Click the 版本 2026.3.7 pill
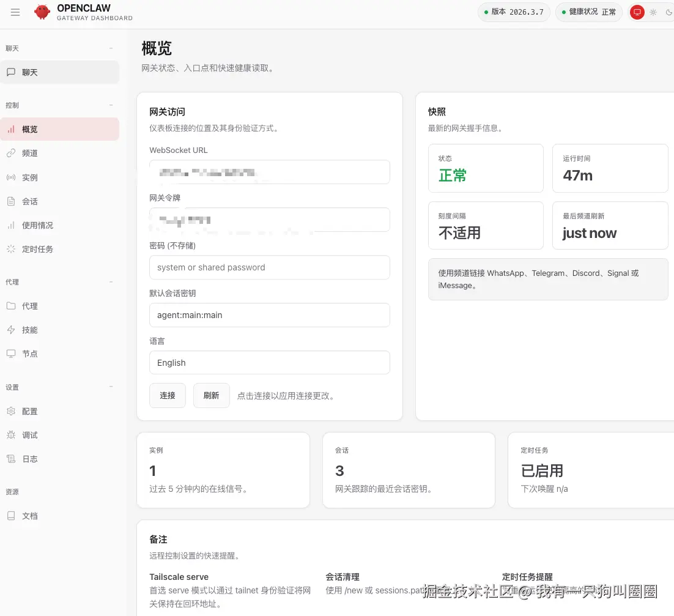The width and height of the screenshot is (674, 616). tap(514, 12)
